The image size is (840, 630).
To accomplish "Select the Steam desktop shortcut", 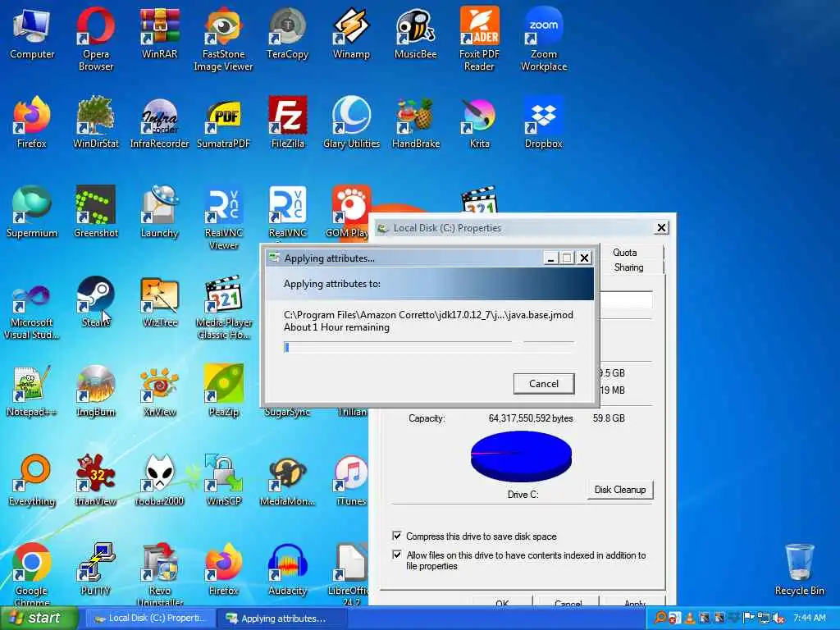I will pos(96,301).
